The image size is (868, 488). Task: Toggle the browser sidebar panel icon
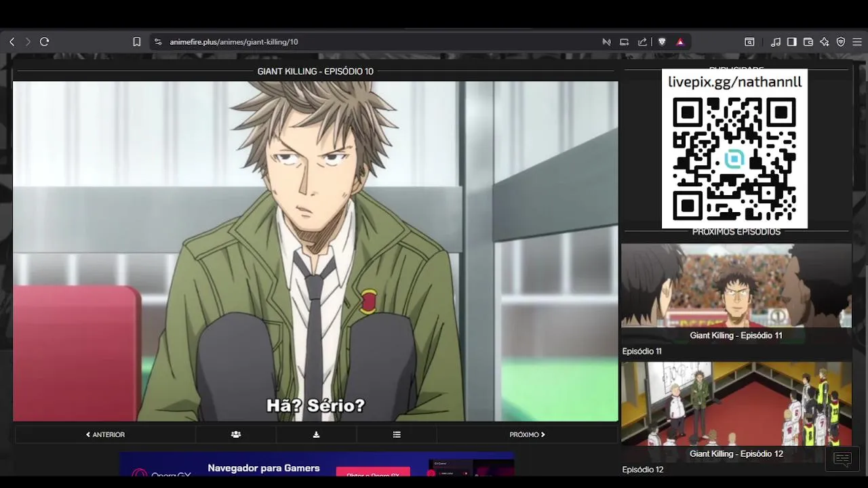pyautogui.click(x=791, y=42)
